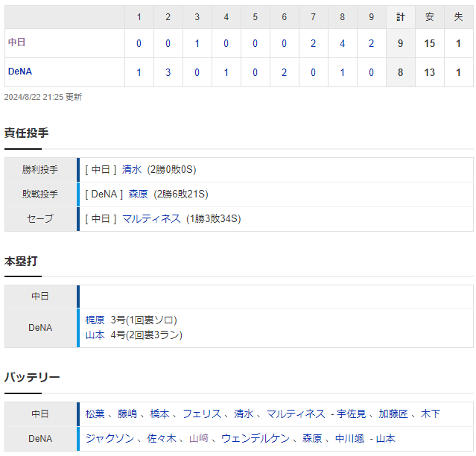Click the 安 column header
Viewport: 476px width, 456px height.
pos(429,17)
